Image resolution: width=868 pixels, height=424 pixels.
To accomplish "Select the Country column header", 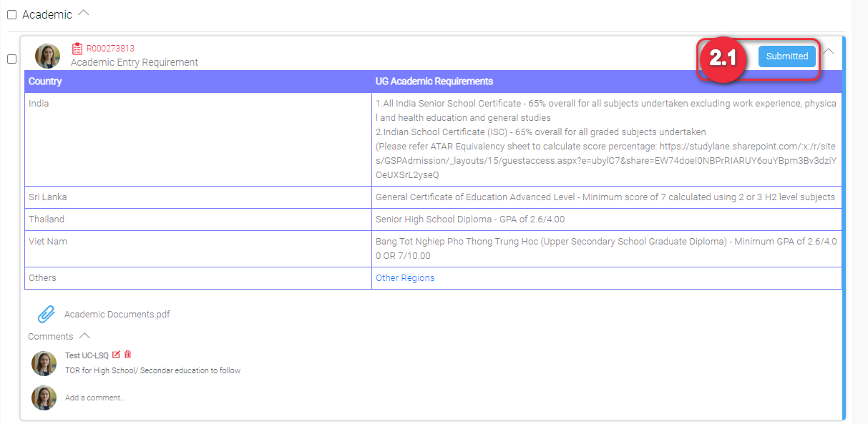I will coord(45,82).
